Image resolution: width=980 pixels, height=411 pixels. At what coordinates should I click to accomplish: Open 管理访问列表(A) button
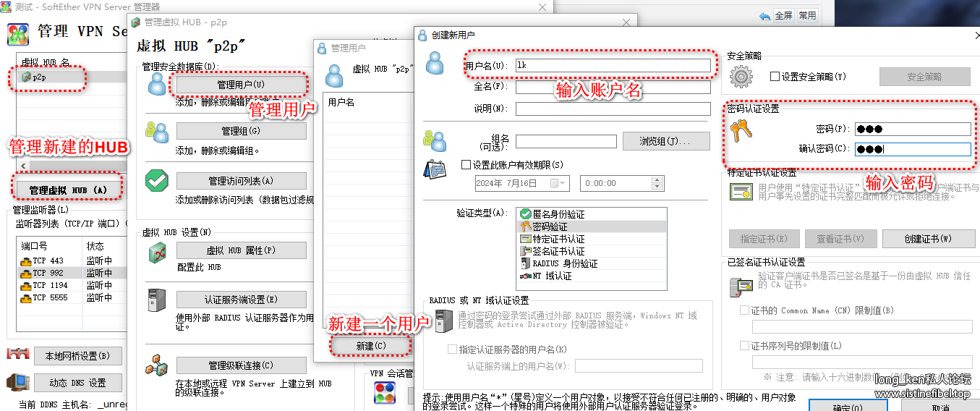(241, 181)
